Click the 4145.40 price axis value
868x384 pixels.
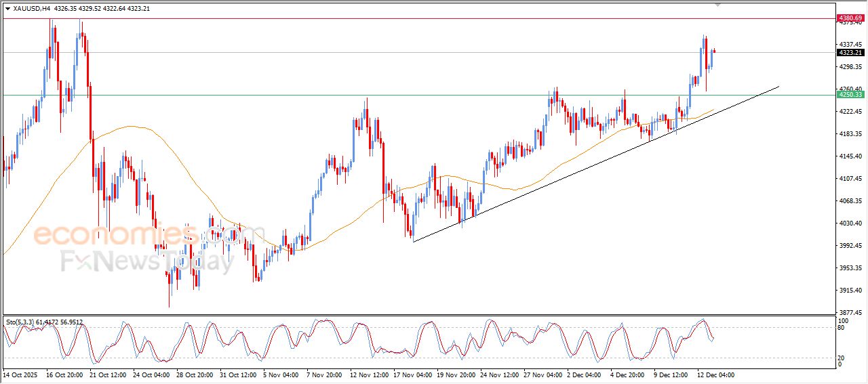pyautogui.click(x=850, y=156)
